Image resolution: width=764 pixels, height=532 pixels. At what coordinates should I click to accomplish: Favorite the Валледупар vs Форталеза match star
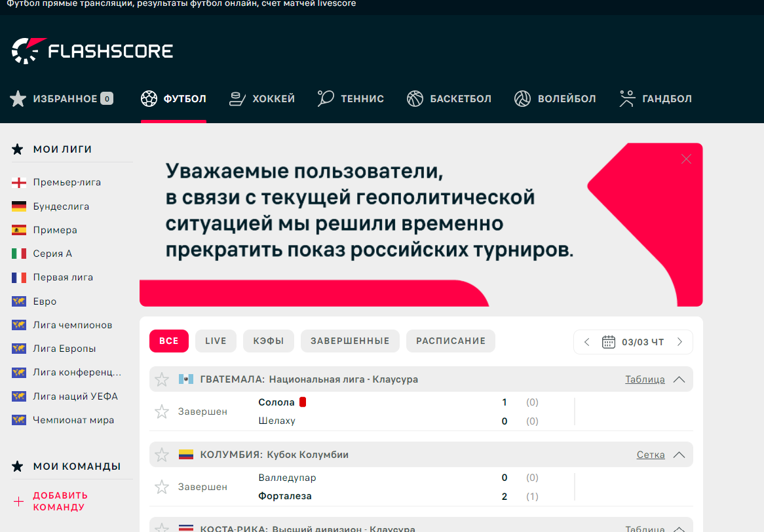pyautogui.click(x=162, y=487)
